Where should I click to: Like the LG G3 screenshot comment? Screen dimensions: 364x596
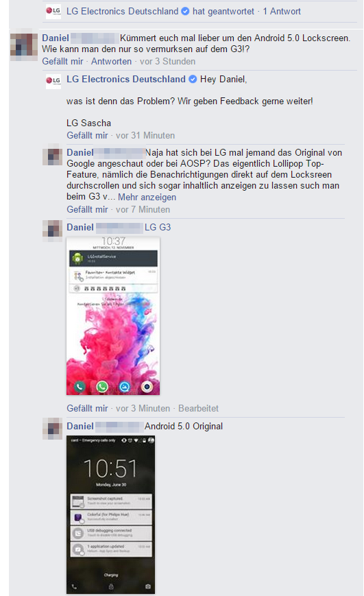point(87,409)
